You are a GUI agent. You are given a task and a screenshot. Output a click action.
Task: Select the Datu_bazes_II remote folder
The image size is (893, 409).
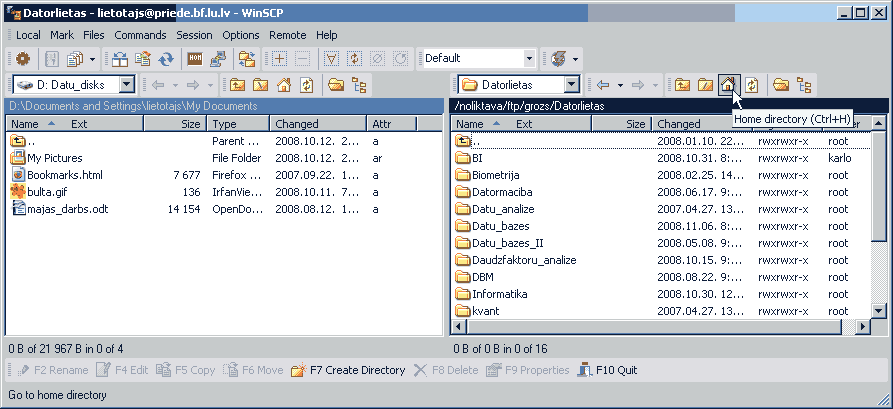507,243
